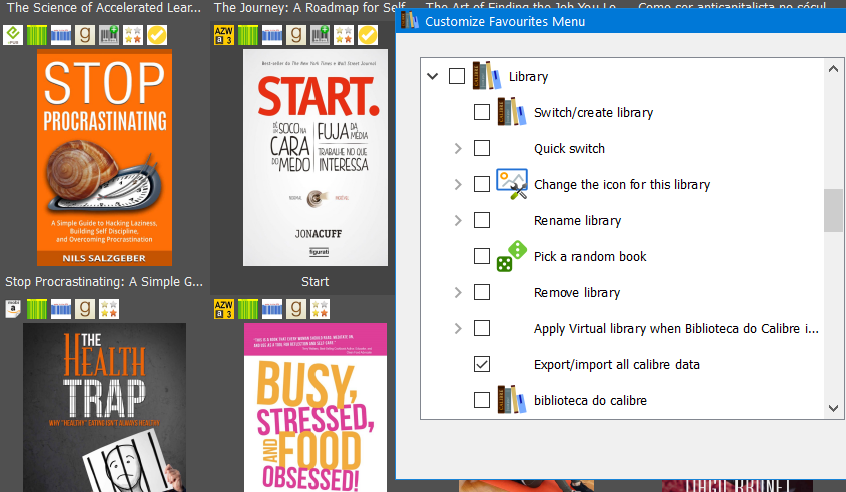The width and height of the screenshot is (846, 492).
Task: Click the yellow checkmark emblem above Stop Procrastinating
Action: [x=157, y=35]
